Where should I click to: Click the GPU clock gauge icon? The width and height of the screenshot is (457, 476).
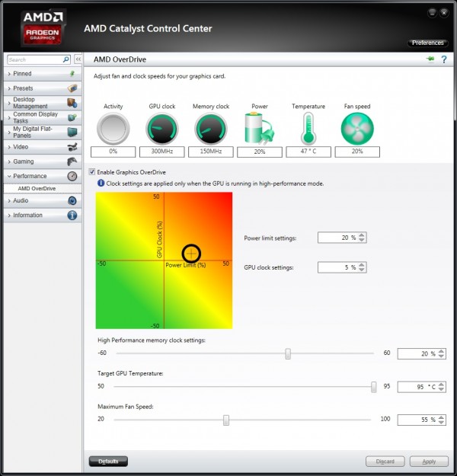point(161,129)
